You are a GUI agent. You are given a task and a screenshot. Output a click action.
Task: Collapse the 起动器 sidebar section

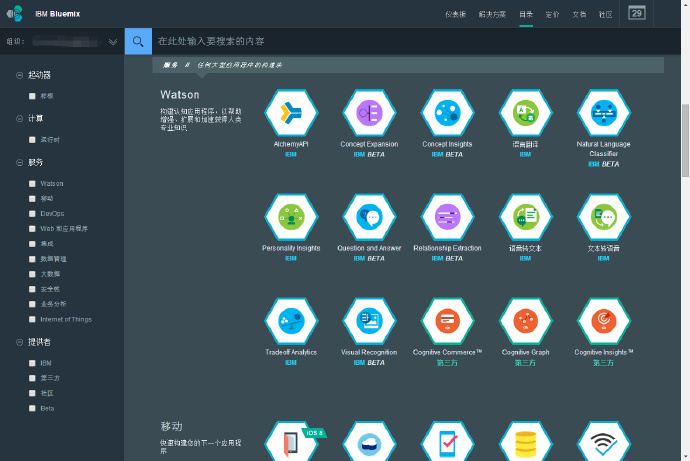tap(19, 75)
